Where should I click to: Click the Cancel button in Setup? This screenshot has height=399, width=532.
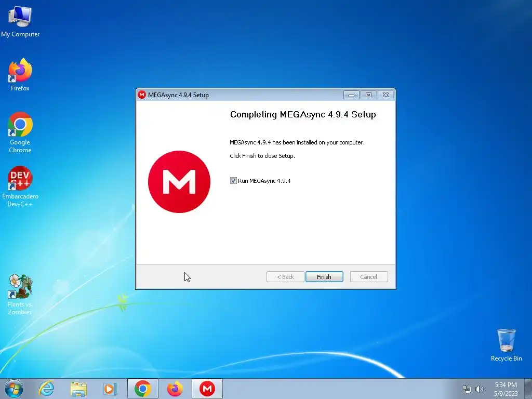coord(369,277)
